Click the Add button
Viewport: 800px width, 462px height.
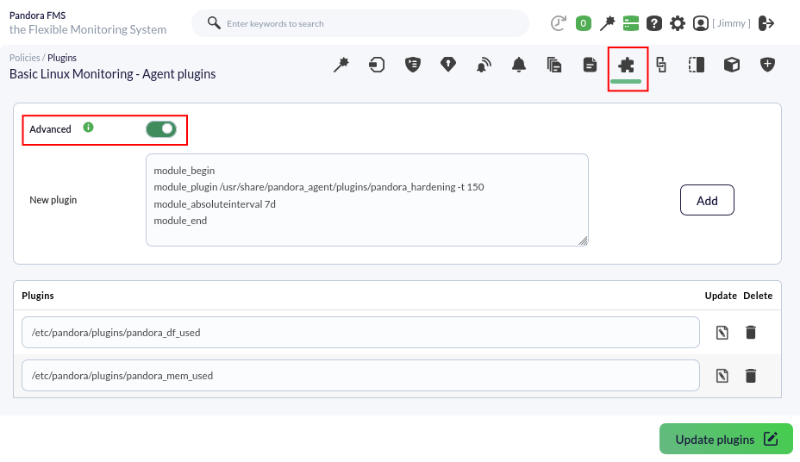pos(707,200)
